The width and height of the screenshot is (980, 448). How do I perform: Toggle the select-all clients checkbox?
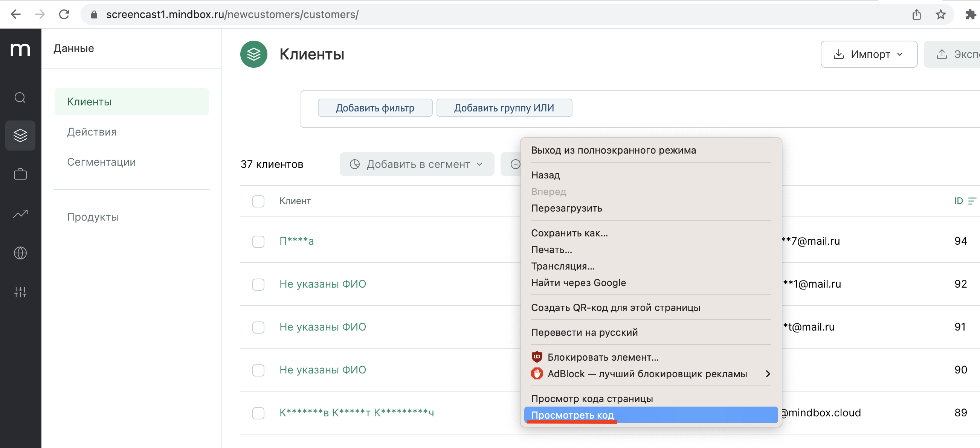258,201
